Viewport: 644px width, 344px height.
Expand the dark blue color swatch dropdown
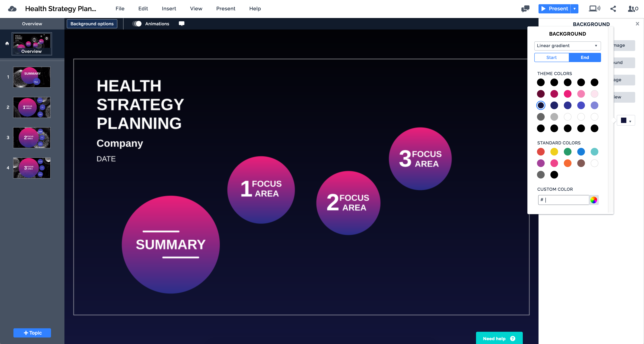coord(626,121)
